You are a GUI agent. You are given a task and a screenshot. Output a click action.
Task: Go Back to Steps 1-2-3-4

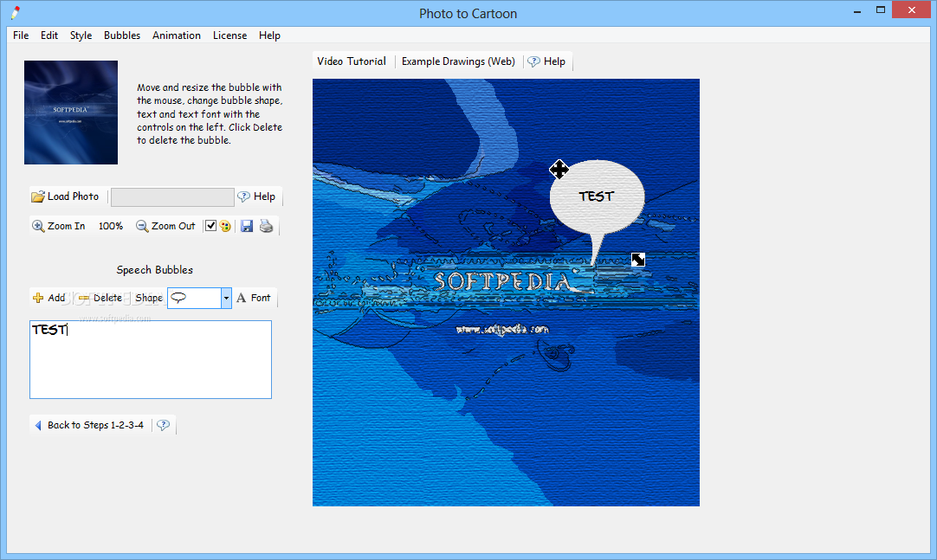click(90, 425)
